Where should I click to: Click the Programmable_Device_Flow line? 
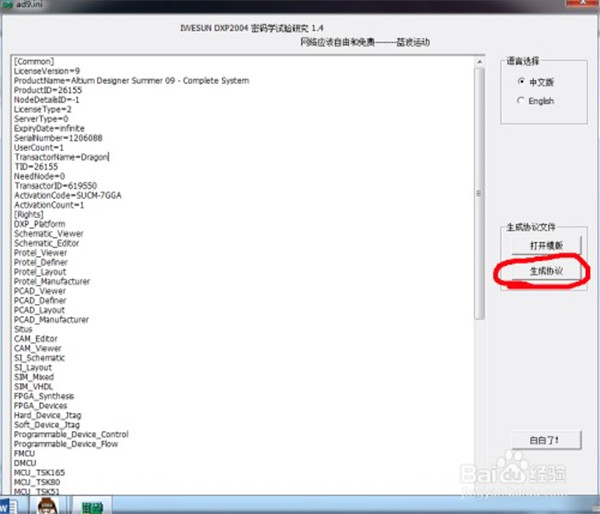(x=66, y=444)
